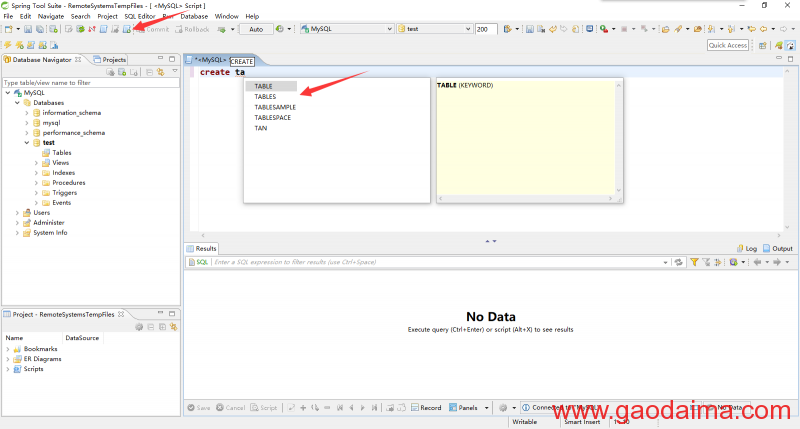
Task: Toggle the Record view mode
Action: pyautogui.click(x=427, y=408)
